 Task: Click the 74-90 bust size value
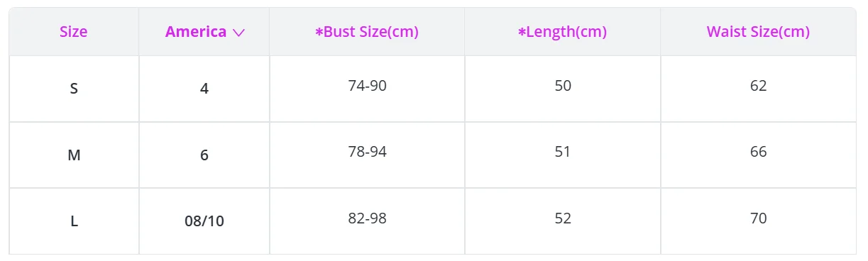368,86
